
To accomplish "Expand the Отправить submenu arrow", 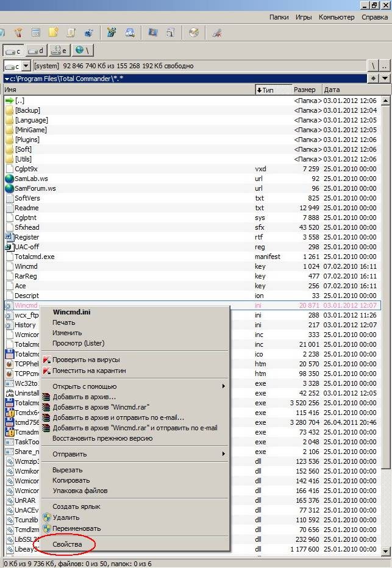I will point(224,454).
